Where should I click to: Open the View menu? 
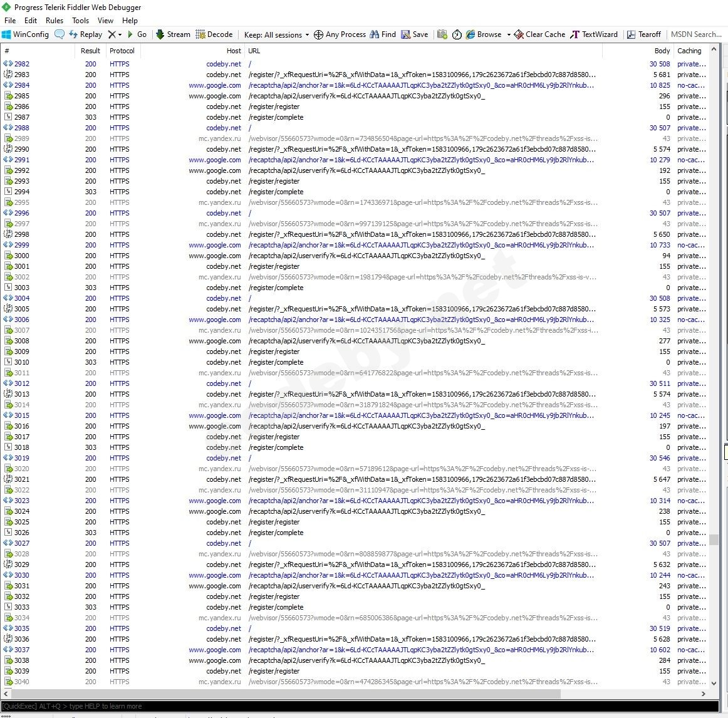click(105, 21)
